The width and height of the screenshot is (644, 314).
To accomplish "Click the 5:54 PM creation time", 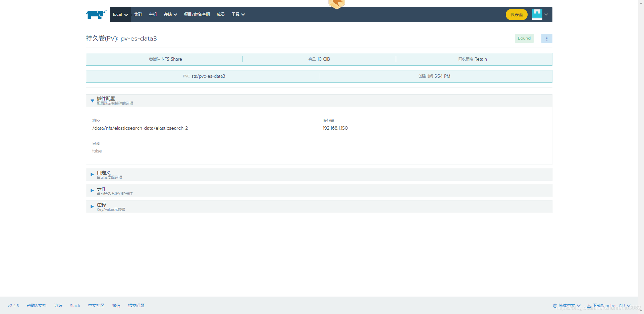I will (x=442, y=76).
